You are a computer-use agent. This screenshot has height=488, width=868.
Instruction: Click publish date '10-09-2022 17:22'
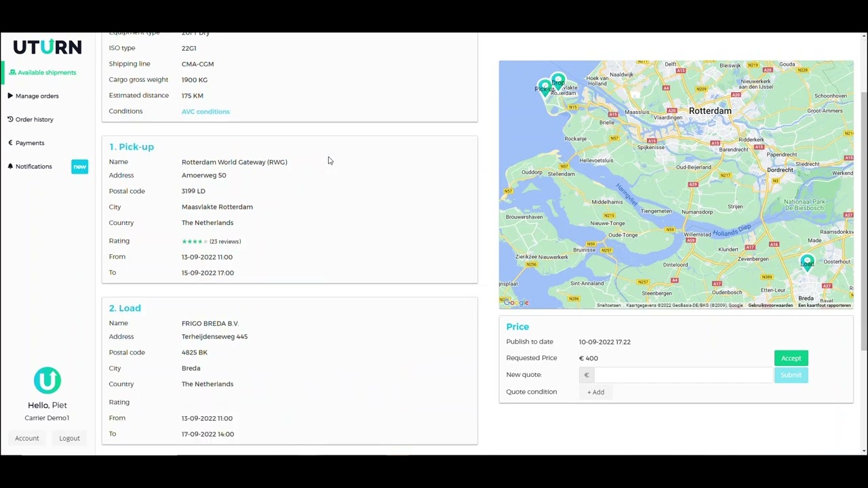pos(605,342)
